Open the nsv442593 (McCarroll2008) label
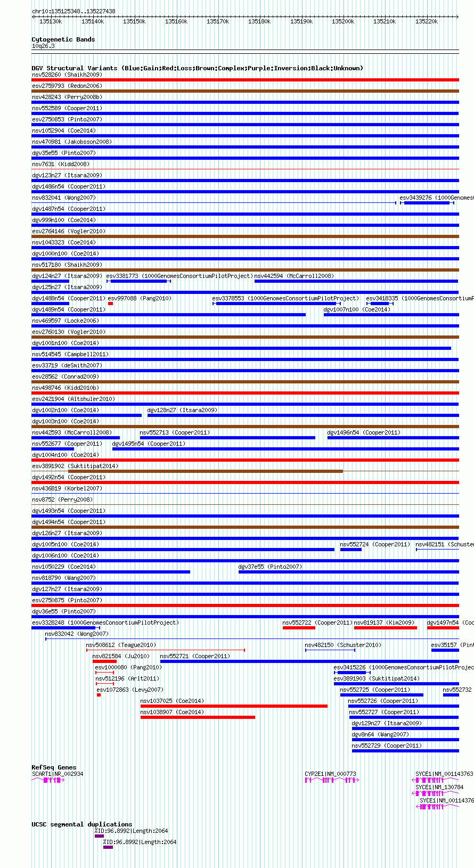This screenshot has width=474, height=868. point(72,432)
